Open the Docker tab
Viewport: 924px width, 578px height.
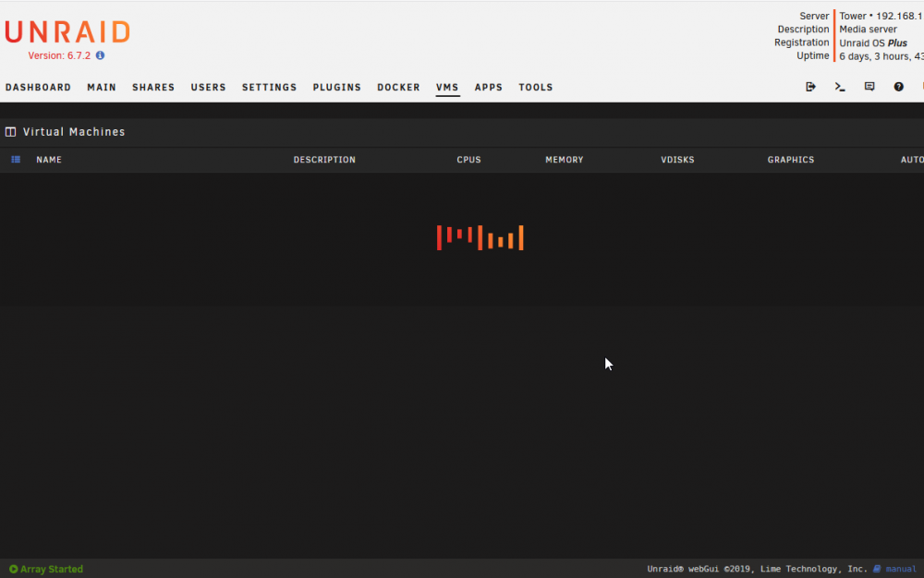pyautogui.click(x=398, y=87)
